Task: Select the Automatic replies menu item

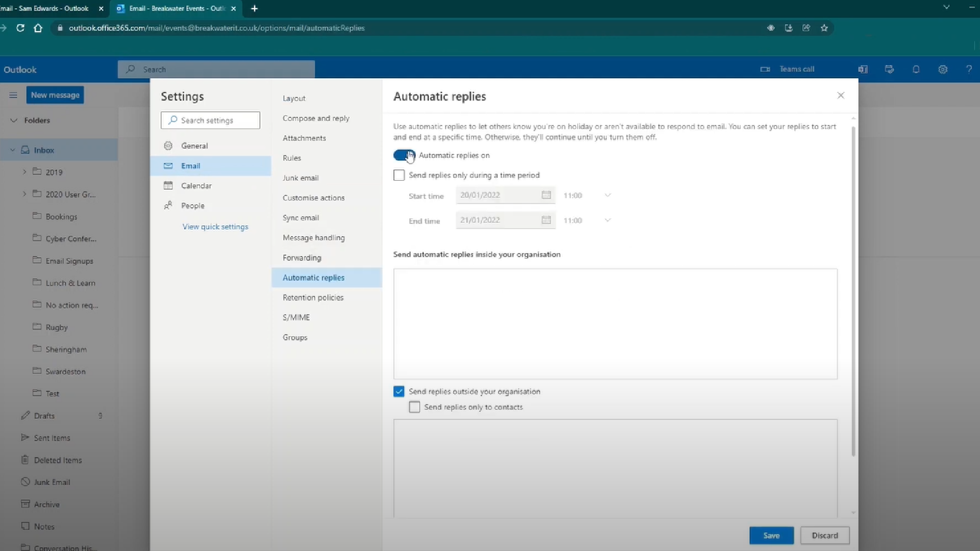Action: (x=314, y=277)
